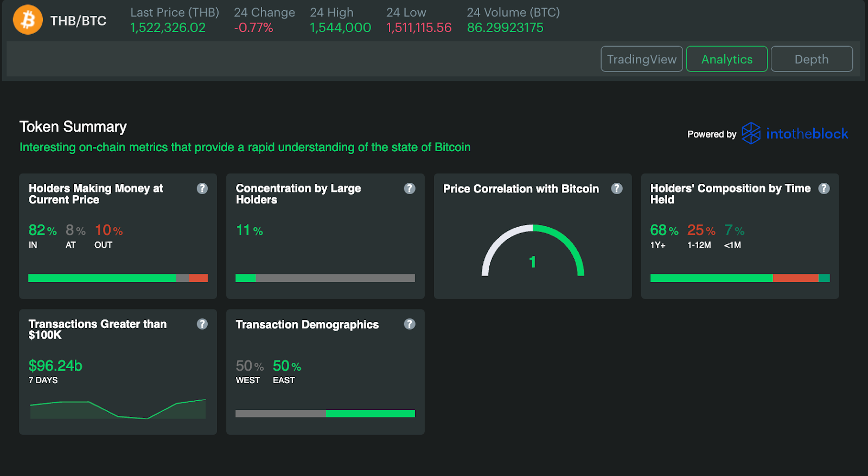This screenshot has height=476, width=868.
Task: Click the IntoTheBlock cube logo
Action: 751,133
